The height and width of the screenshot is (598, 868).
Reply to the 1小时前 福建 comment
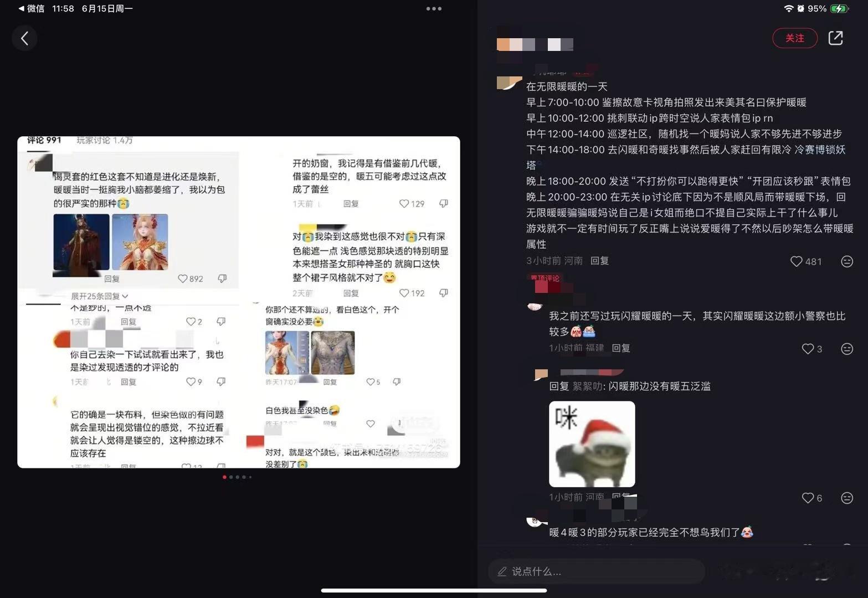[621, 348]
